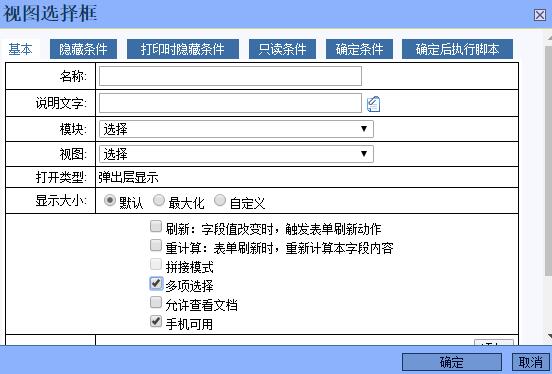Expand the 模块 dropdown
This screenshot has width=552, height=374.
(236, 129)
